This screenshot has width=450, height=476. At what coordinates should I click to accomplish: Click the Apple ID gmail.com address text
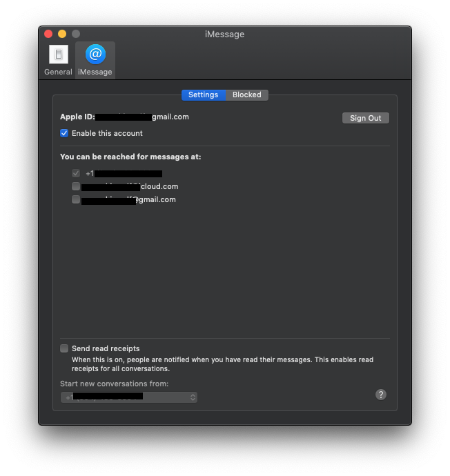pos(142,117)
